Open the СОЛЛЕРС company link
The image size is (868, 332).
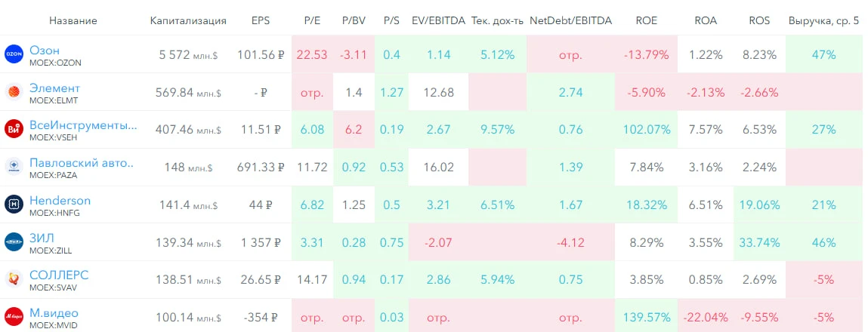tap(59, 275)
